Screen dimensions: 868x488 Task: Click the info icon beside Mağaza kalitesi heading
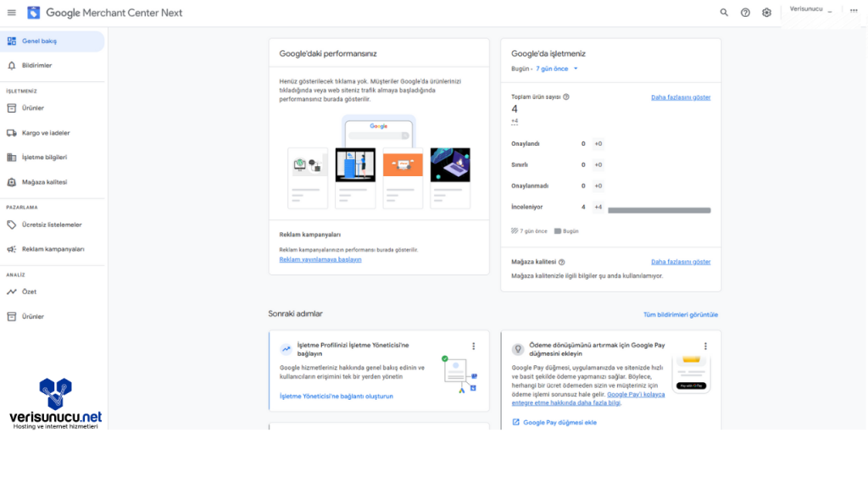[562, 263]
